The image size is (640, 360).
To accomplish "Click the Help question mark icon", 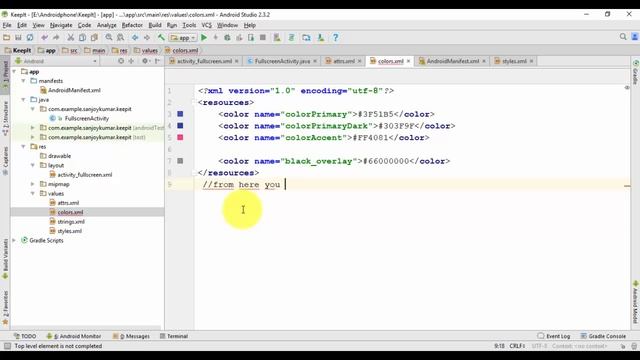I will coord(336,38).
